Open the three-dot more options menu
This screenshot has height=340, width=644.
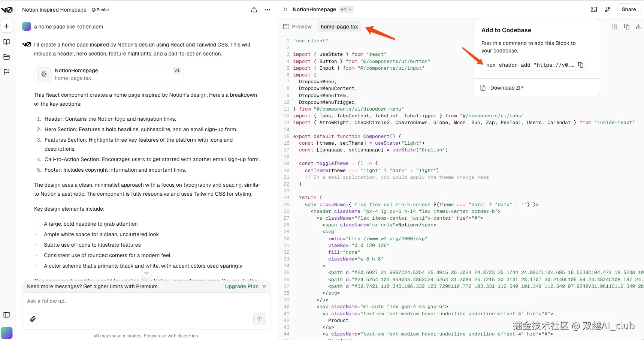[x=267, y=10]
